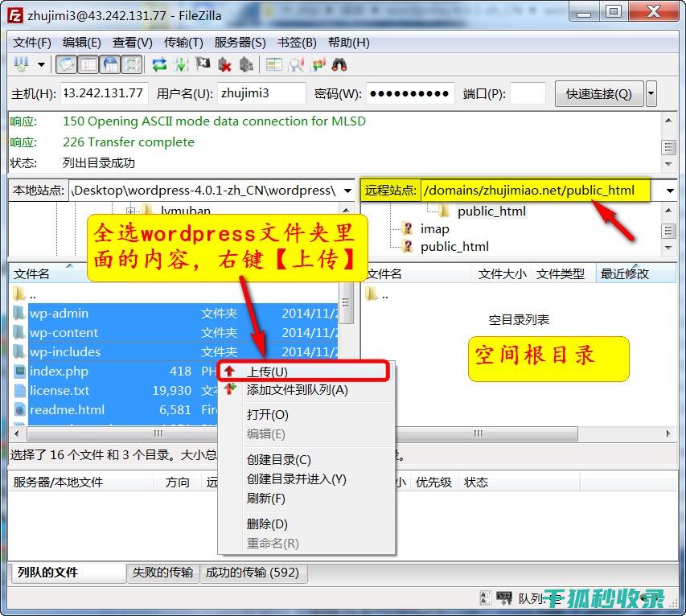Sort remote files by 文件大小 column

[x=503, y=274]
